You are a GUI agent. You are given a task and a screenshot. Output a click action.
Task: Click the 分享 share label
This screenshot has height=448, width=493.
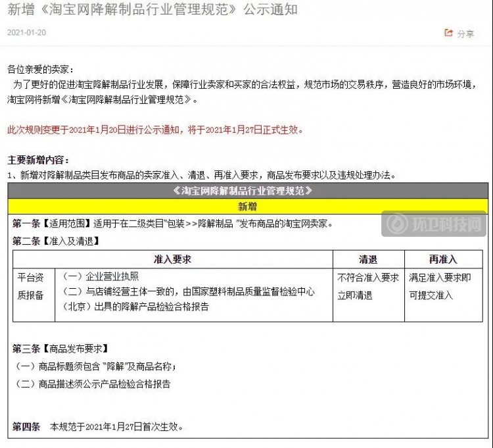(x=465, y=34)
